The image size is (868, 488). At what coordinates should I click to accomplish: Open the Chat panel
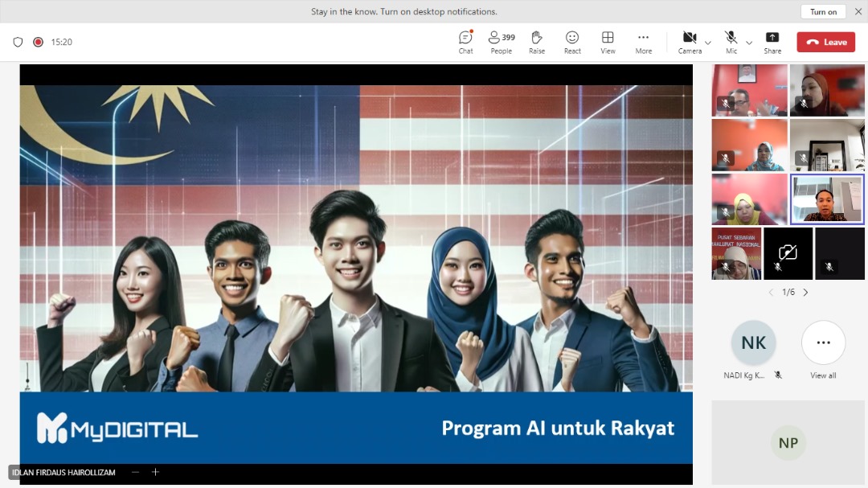(x=465, y=42)
